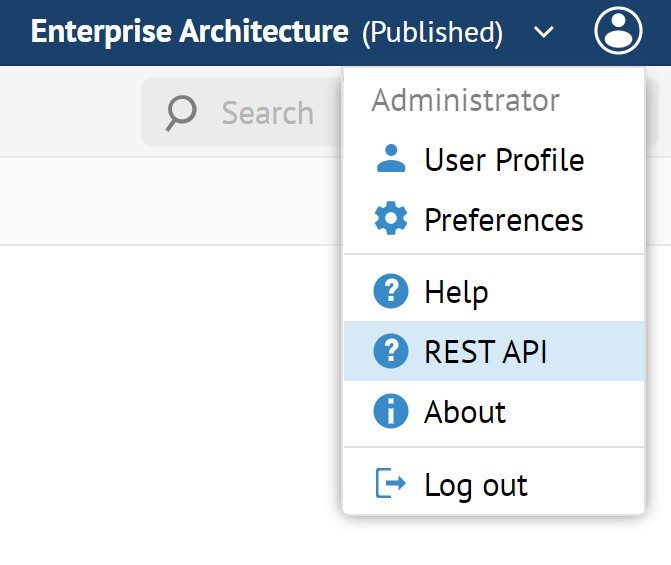671x565 pixels.
Task: Click the exit arrow icon beside Log out
Action: pos(390,484)
